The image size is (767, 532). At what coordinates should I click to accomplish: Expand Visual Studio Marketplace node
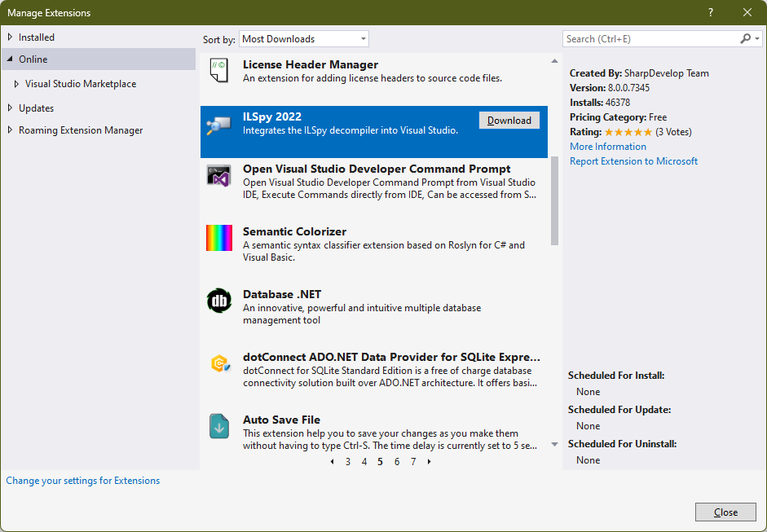16,84
